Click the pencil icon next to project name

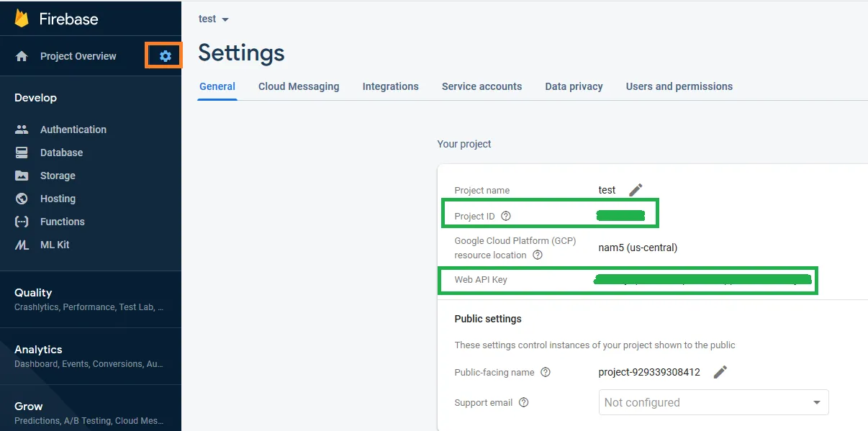(636, 190)
